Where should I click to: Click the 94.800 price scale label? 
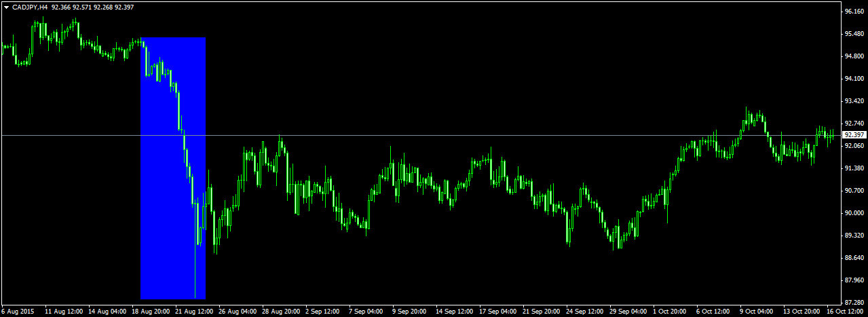click(x=853, y=56)
